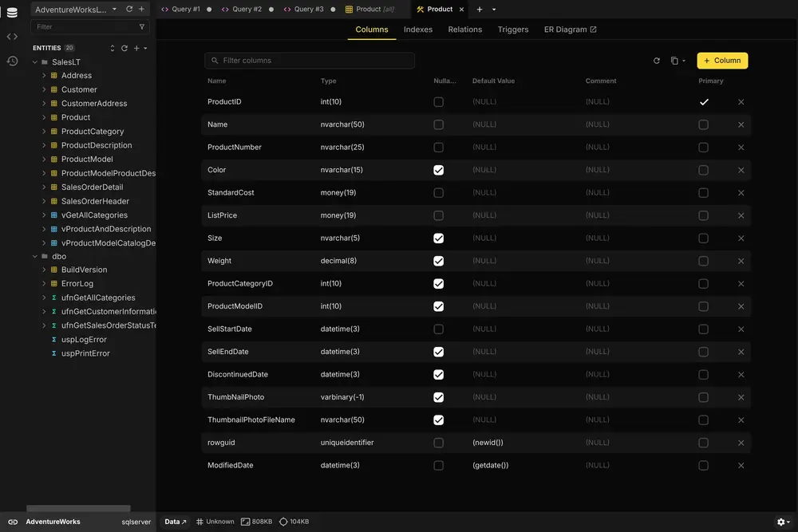Select the uspPrintError procedure
This screenshot has width=798, height=532.
(85, 353)
